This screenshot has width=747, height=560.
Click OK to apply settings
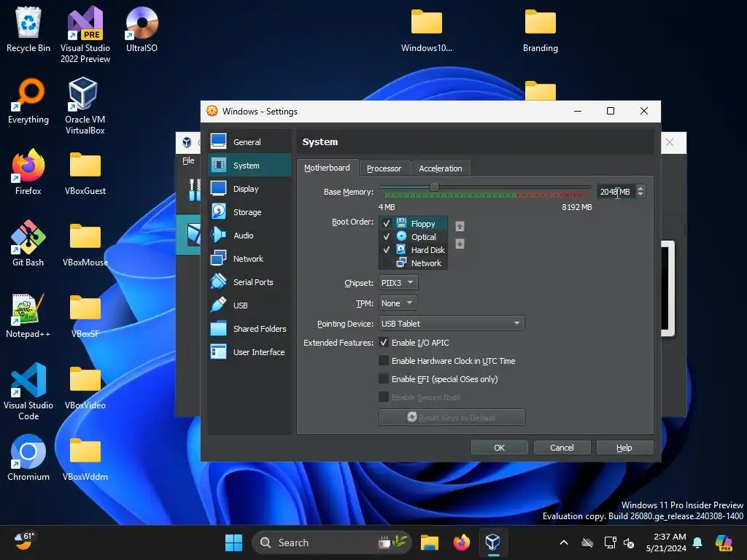coord(499,448)
